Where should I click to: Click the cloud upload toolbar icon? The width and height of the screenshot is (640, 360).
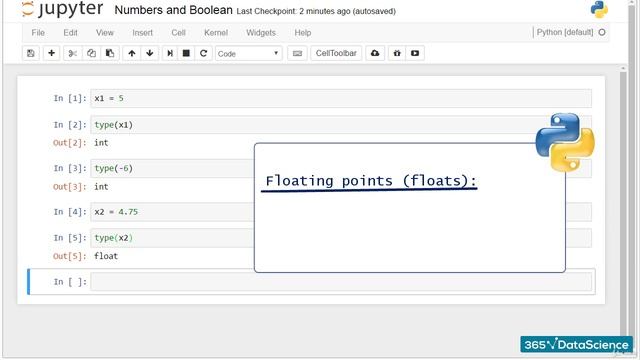tap(375, 53)
